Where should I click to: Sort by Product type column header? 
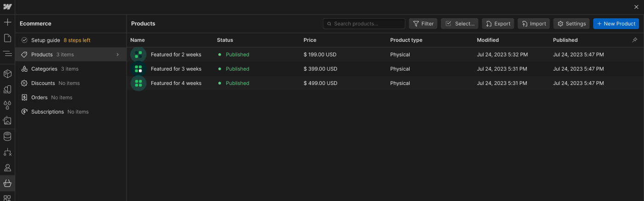coord(406,40)
